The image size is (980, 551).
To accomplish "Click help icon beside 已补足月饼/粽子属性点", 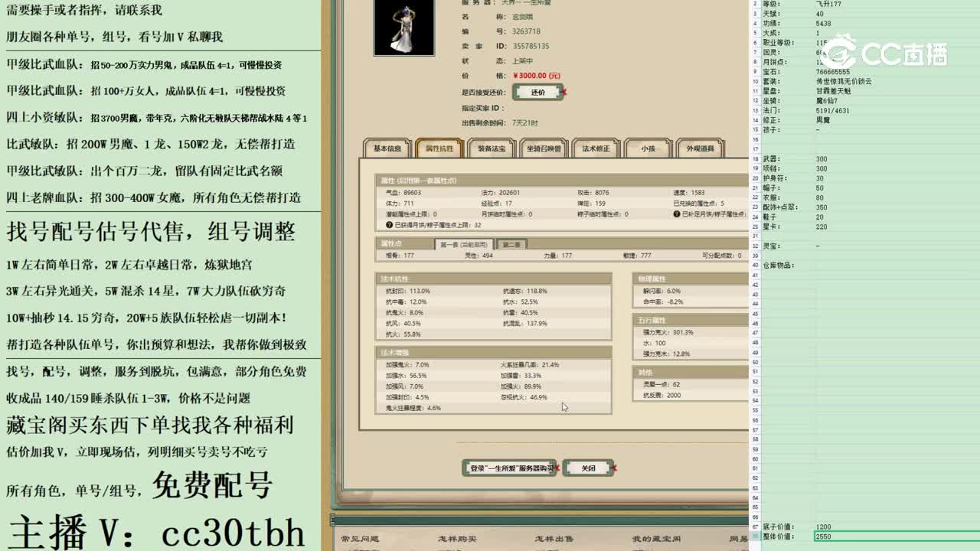I will pyautogui.click(x=677, y=214).
